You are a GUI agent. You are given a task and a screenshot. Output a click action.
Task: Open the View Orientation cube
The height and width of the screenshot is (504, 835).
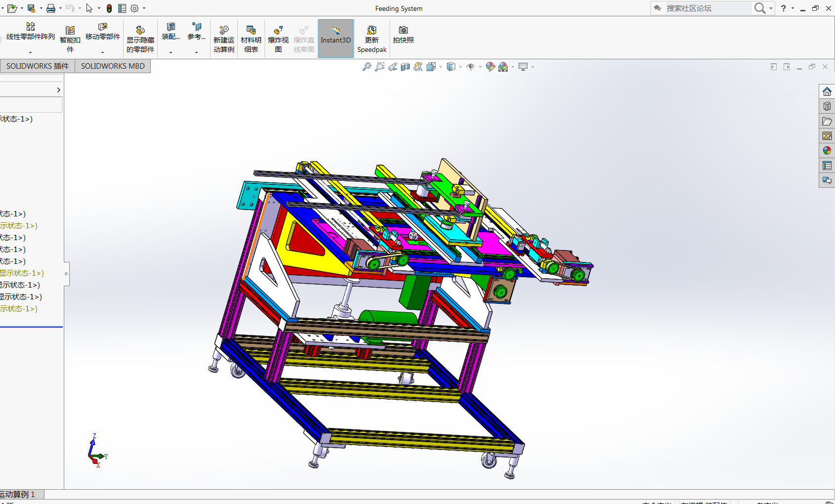pyautogui.click(x=431, y=67)
